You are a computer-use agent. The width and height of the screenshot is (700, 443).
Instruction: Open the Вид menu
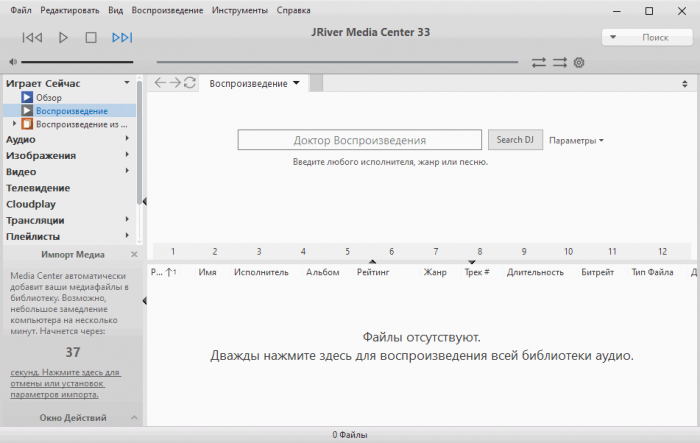click(114, 10)
